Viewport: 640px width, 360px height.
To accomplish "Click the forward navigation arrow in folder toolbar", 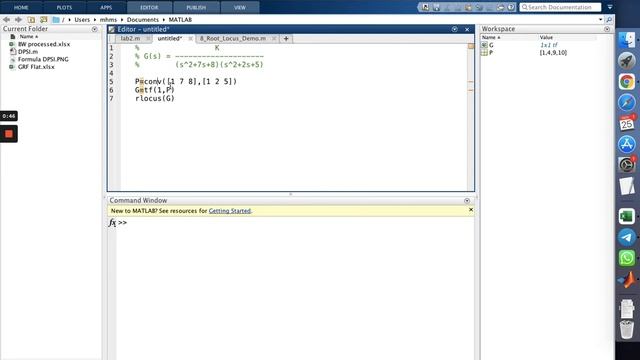I will (18, 20).
